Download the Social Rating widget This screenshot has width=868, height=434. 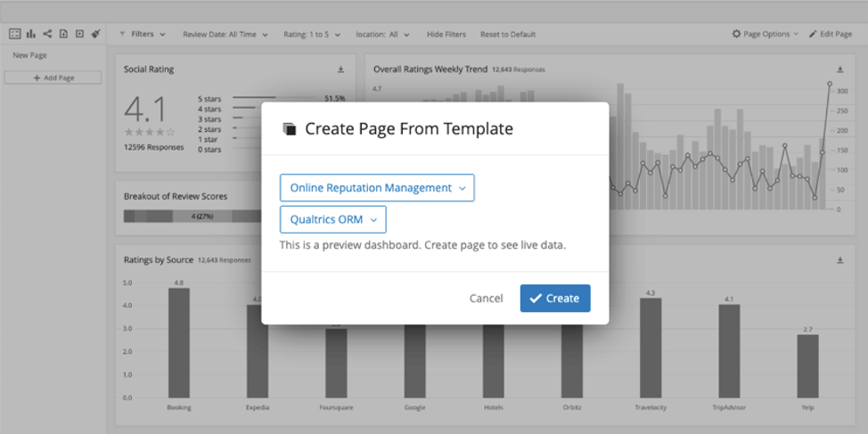coord(340,70)
